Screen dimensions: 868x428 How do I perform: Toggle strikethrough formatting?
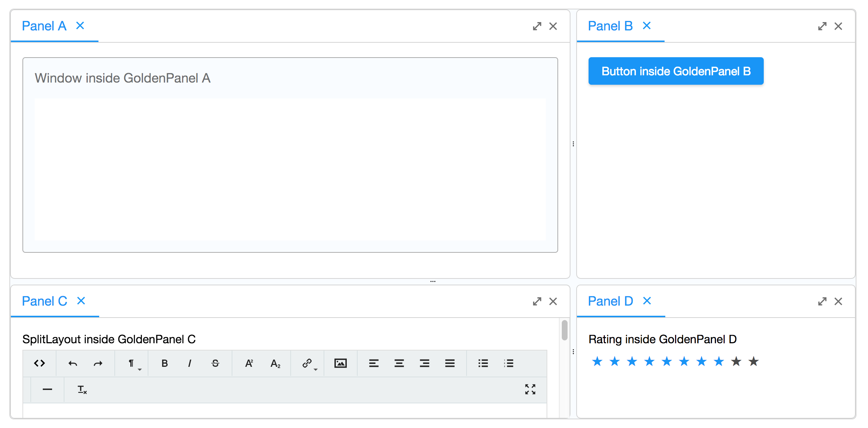click(x=215, y=363)
